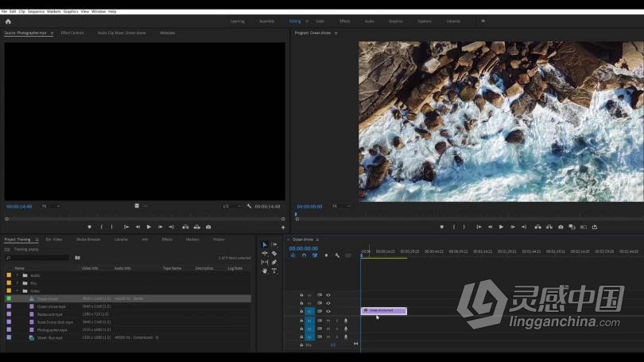Screen dimensions: 644x362
Task: Solo audio track A1
Action: point(337,321)
